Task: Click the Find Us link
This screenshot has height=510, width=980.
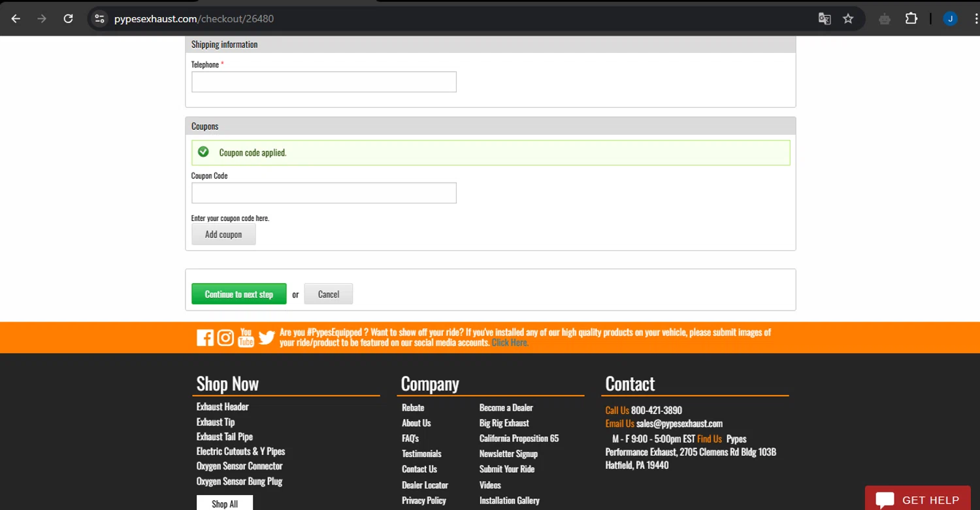Action: pyautogui.click(x=710, y=439)
